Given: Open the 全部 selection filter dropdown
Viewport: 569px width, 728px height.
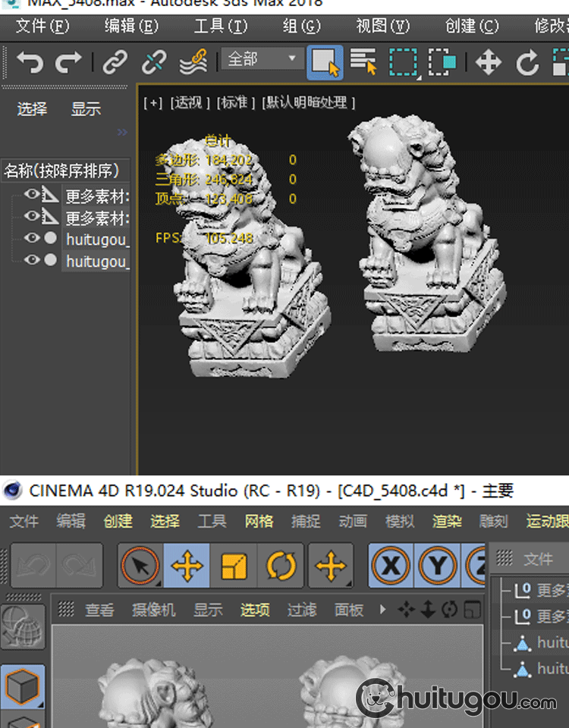Looking at the screenshot, I should click(262, 59).
